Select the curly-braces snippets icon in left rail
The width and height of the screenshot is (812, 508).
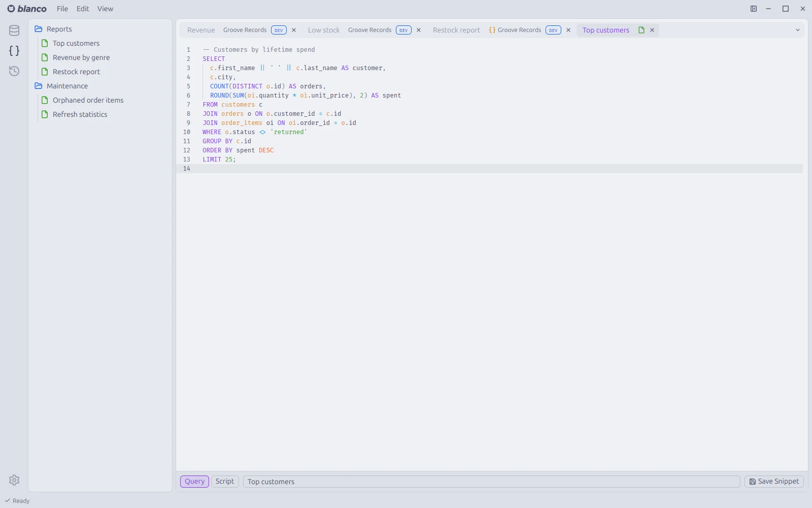click(x=14, y=51)
